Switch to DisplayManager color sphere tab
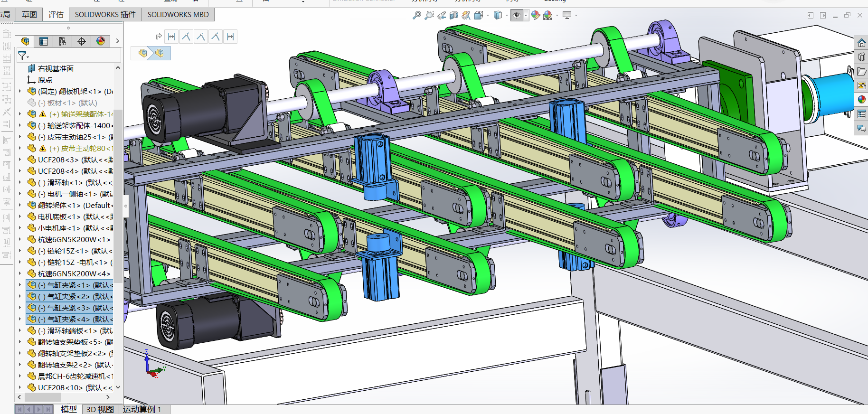 (x=101, y=41)
